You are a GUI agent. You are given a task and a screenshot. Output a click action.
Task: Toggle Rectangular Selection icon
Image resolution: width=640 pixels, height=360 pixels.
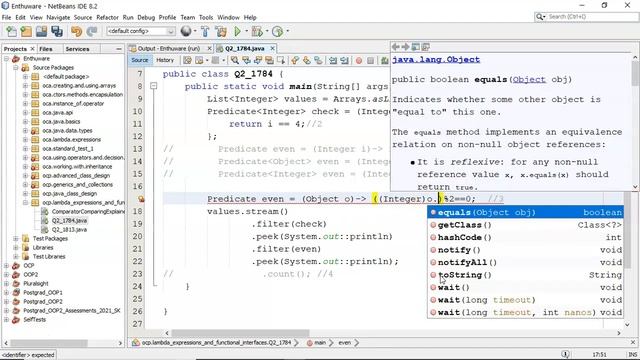click(281, 60)
